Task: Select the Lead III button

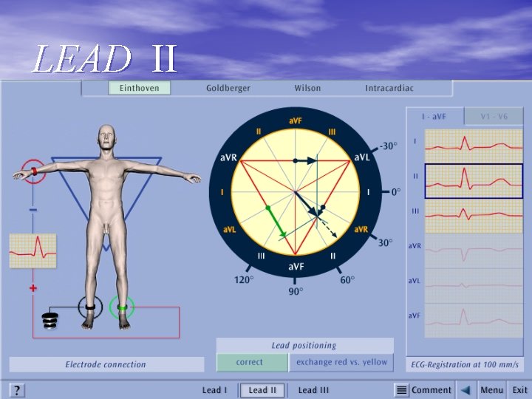Action: (313, 390)
